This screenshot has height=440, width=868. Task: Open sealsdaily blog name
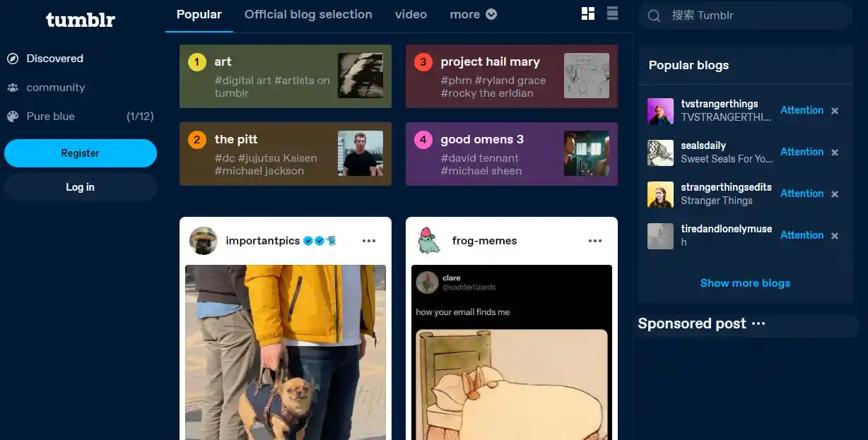click(703, 145)
